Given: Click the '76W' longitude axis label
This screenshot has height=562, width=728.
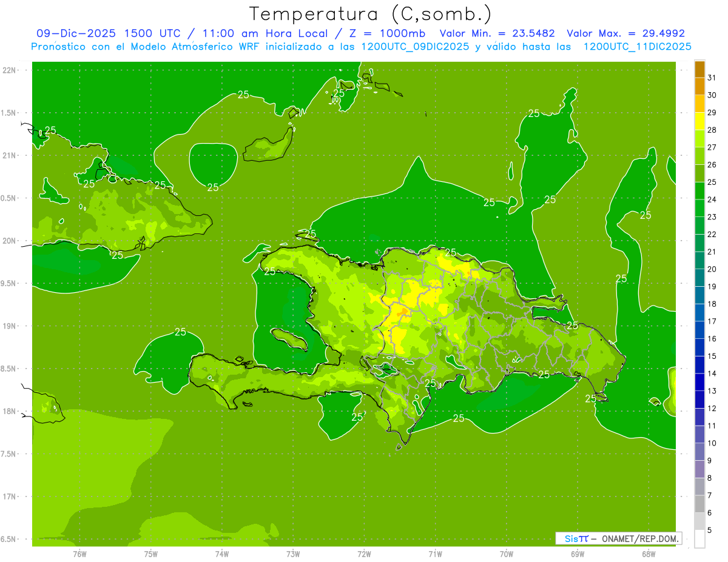Looking at the screenshot, I should tap(79, 554).
